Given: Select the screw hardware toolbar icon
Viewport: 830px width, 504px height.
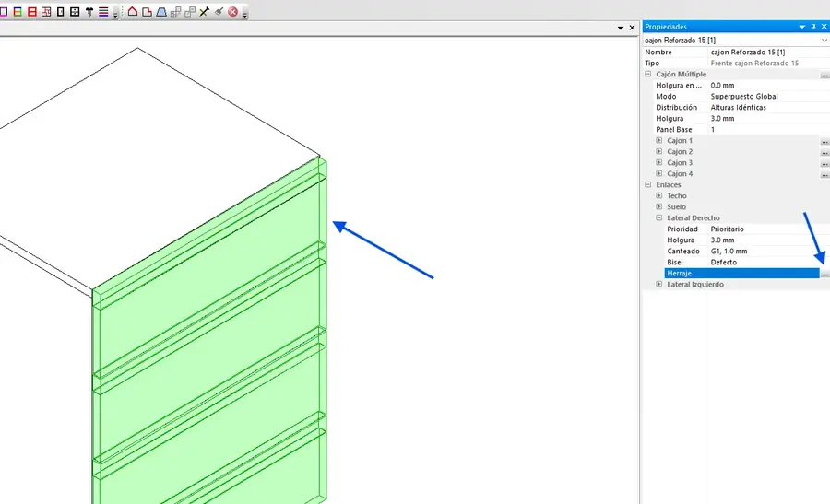Looking at the screenshot, I should pyautogui.click(x=89, y=12).
